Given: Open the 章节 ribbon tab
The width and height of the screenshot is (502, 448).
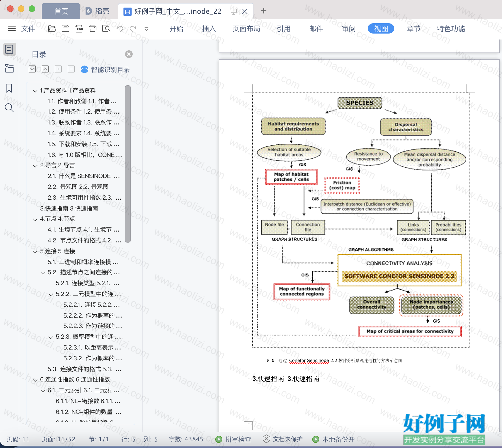Looking at the screenshot, I should click(414, 29).
